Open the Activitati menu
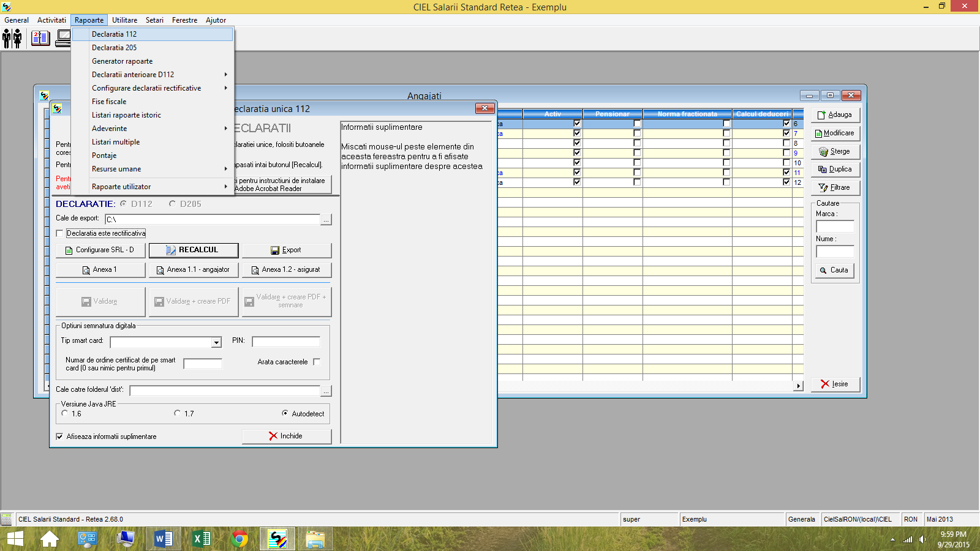The height and width of the screenshot is (551, 980). (51, 20)
